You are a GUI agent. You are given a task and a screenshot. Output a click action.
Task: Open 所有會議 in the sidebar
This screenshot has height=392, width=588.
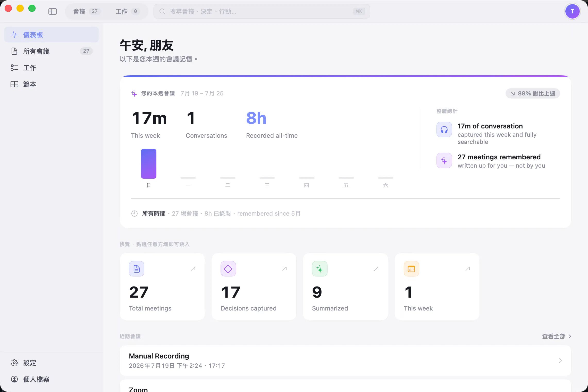(x=52, y=51)
